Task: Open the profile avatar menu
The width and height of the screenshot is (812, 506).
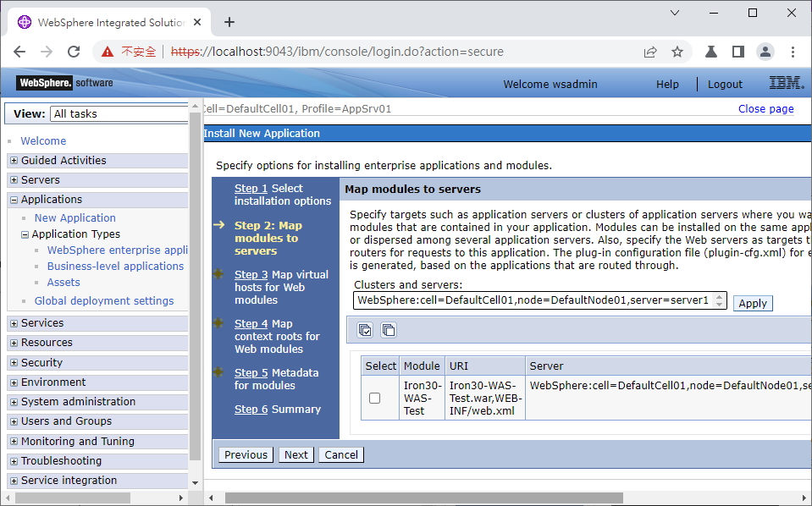Action: tap(765, 52)
